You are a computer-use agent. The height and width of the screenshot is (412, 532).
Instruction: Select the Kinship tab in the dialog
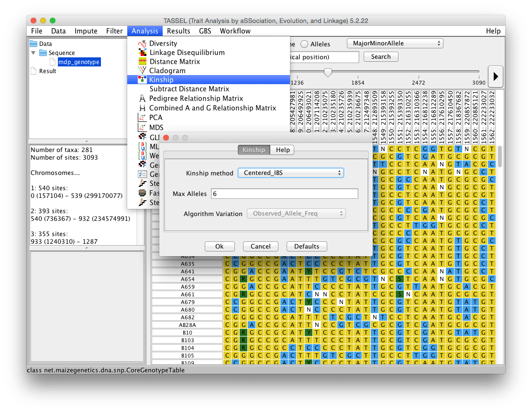tap(254, 150)
